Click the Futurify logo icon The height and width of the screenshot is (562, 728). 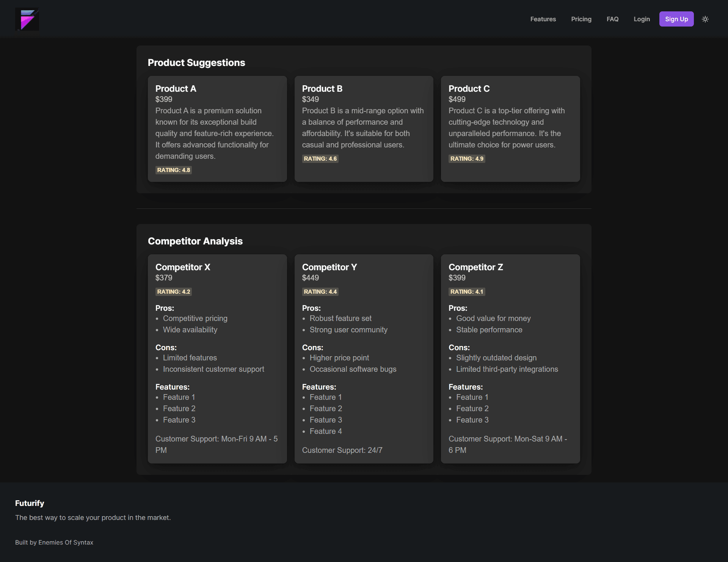(x=27, y=19)
